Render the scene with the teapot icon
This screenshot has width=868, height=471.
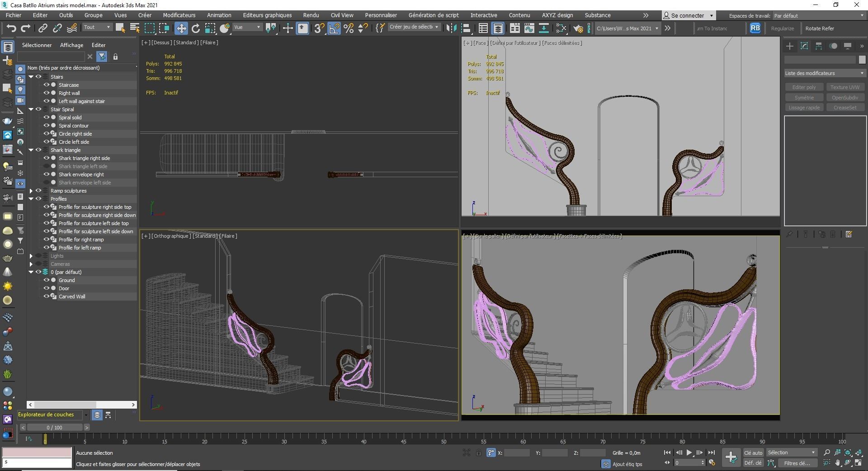(589, 28)
